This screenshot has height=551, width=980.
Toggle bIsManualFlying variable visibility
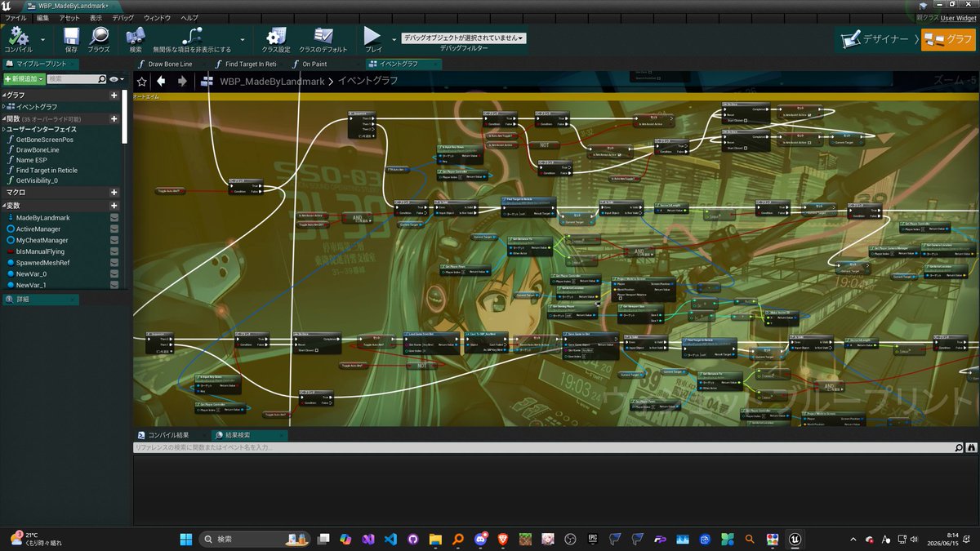pyautogui.click(x=114, y=251)
